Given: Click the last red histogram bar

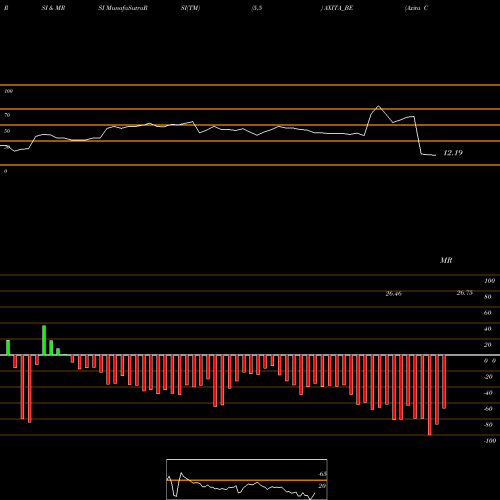Looking at the screenshot, I should [444, 382].
